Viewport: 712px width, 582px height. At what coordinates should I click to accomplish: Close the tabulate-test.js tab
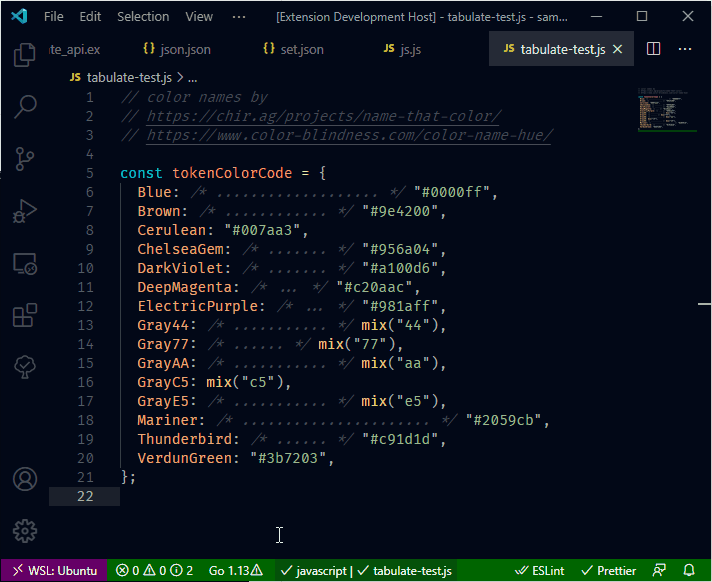[x=618, y=49]
